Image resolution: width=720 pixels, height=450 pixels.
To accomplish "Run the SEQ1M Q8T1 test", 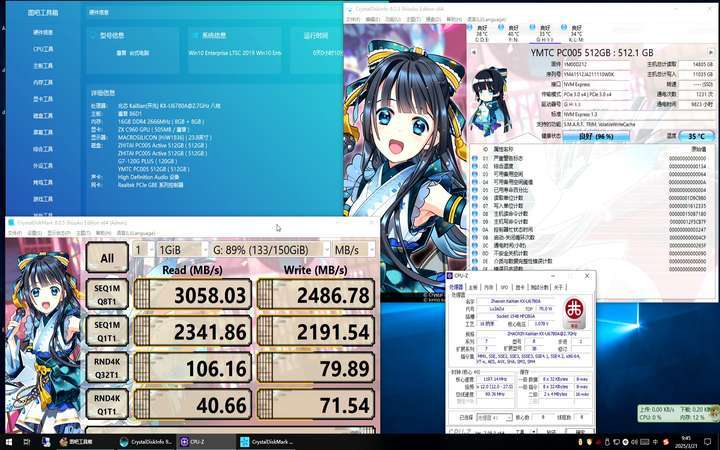I will pos(107,294).
